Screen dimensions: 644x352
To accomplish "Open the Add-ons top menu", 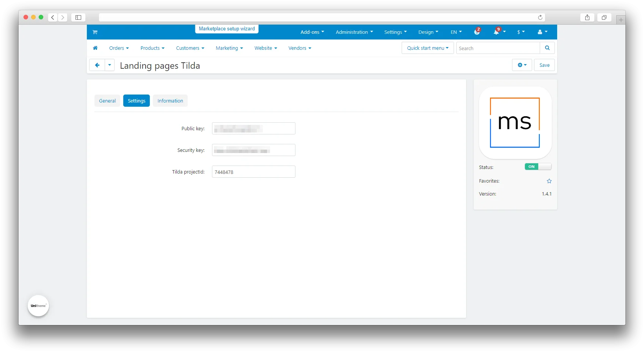I will tap(312, 32).
